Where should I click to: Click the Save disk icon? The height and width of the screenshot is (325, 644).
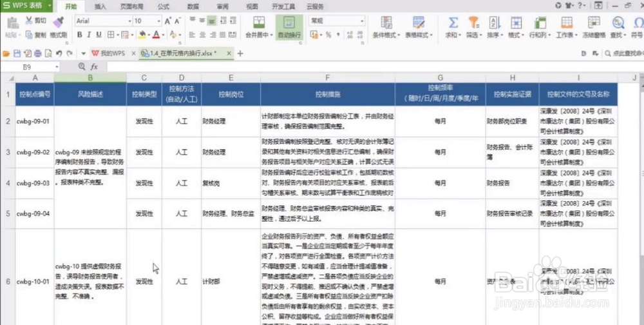tap(17, 54)
